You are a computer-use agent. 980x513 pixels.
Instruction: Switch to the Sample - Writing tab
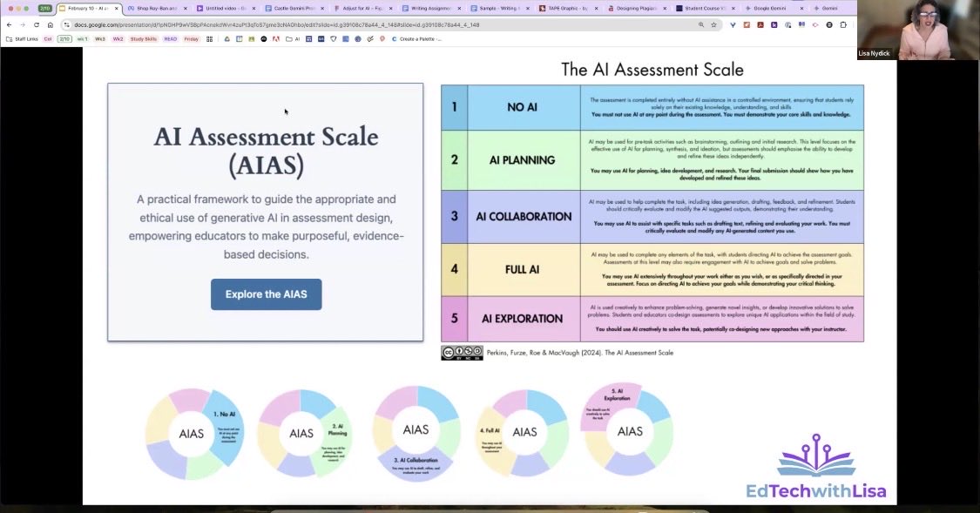pos(499,8)
